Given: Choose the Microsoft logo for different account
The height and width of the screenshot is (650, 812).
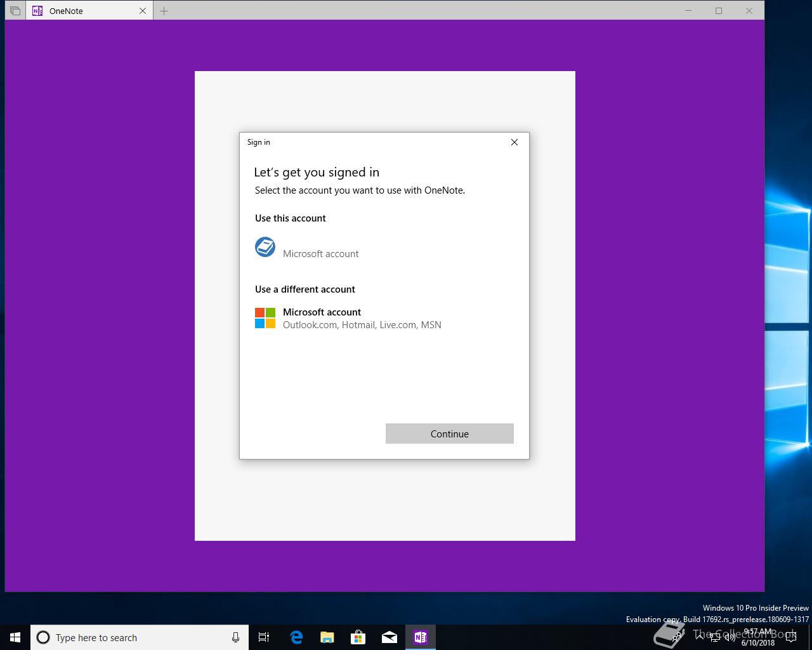Looking at the screenshot, I should 265,318.
